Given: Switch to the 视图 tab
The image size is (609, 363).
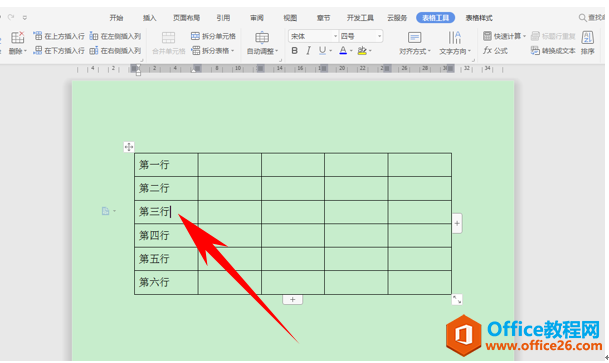Looking at the screenshot, I should (290, 17).
